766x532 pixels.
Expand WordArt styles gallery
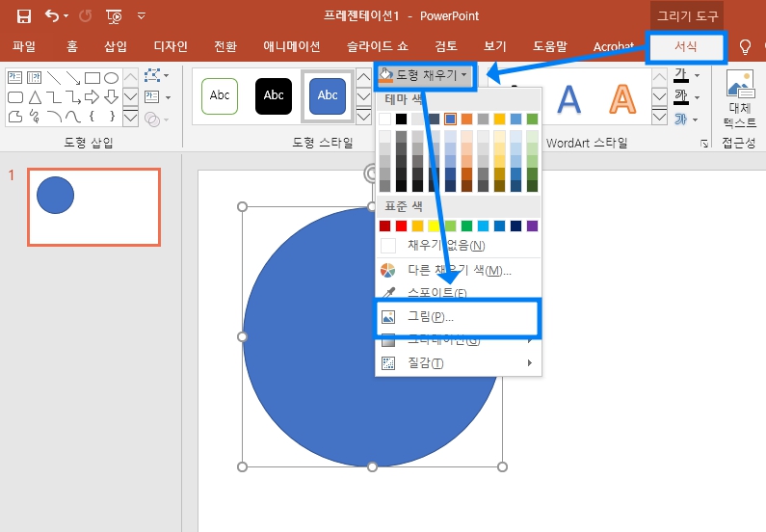659,117
